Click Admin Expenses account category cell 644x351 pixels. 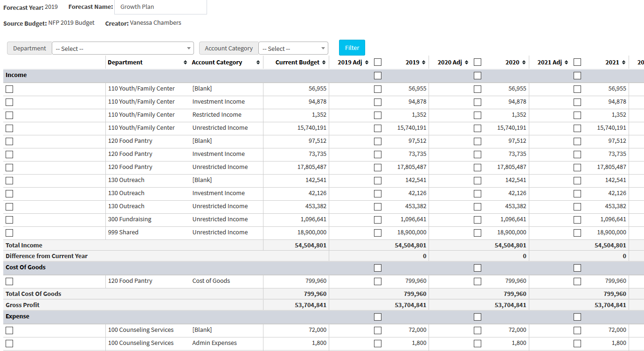click(215, 343)
